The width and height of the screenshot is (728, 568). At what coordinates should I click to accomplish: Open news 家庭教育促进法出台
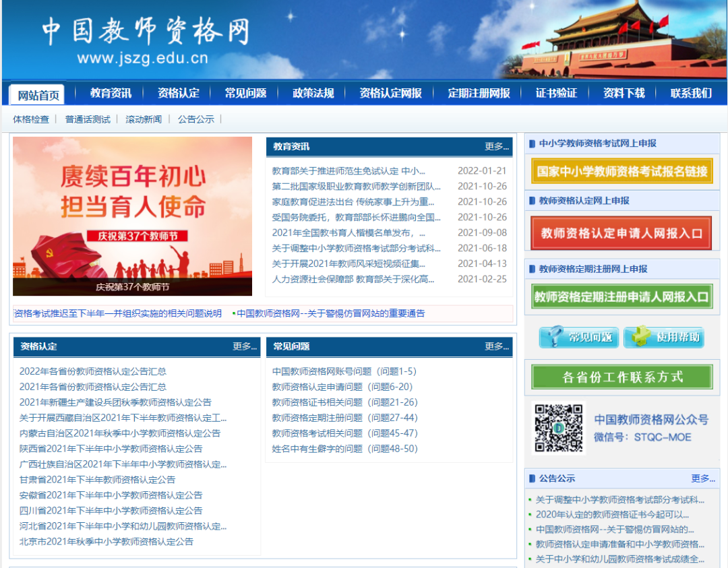coord(353,202)
